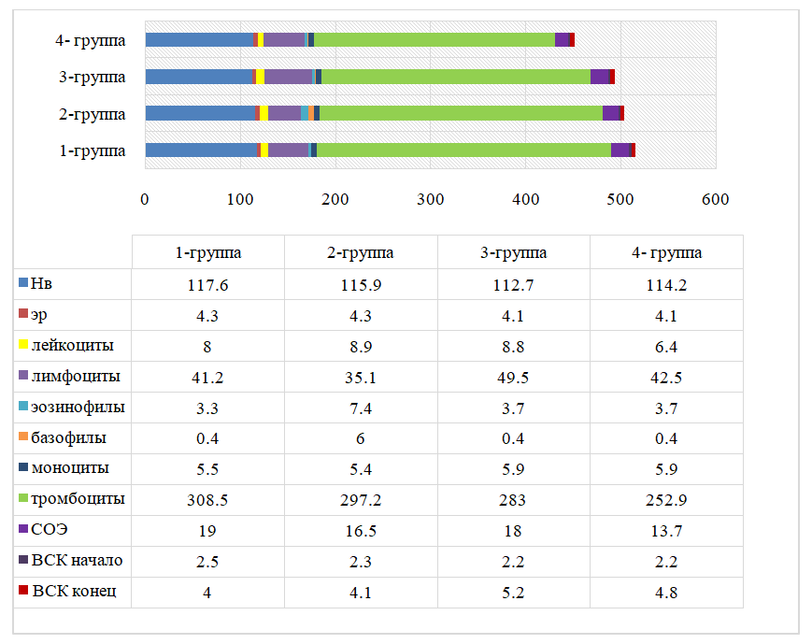812x644 pixels.
Task: Click the orange базофилы legend marker
Action: (x=23, y=437)
